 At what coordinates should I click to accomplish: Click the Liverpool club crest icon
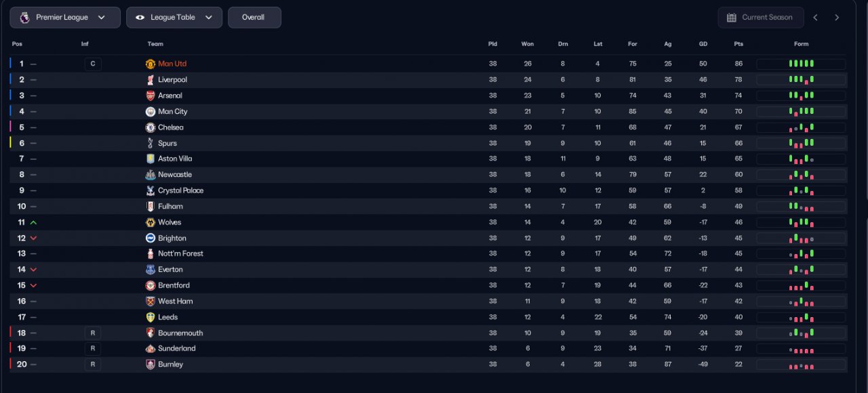tap(151, 80)
